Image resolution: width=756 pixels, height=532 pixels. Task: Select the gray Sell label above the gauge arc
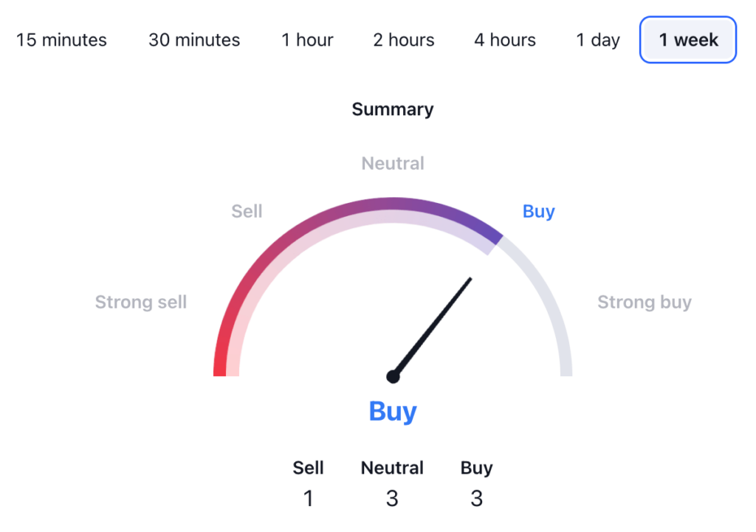247,212
